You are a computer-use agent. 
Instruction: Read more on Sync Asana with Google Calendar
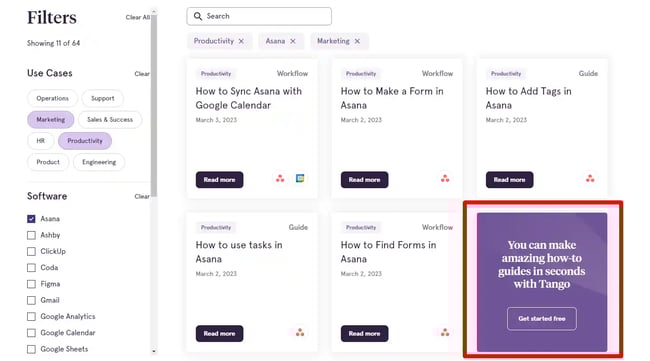[x=219, y=180]
